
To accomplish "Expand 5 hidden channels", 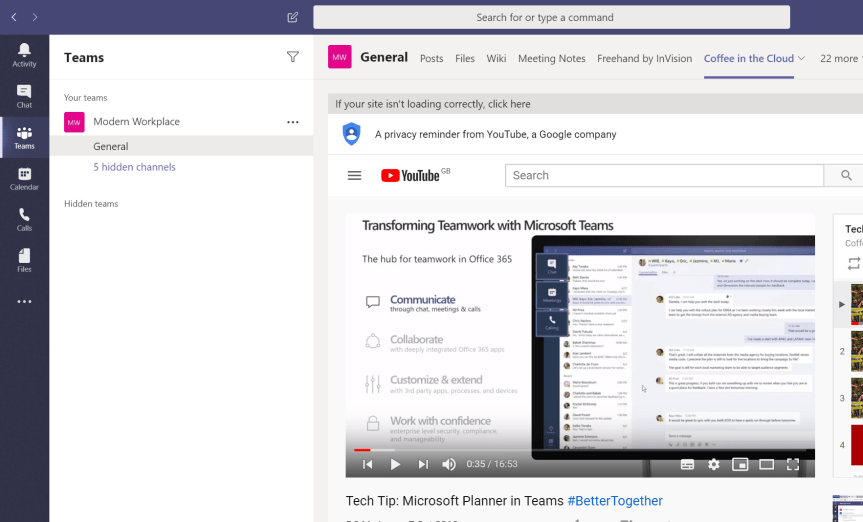I will [x=134, y=167].
